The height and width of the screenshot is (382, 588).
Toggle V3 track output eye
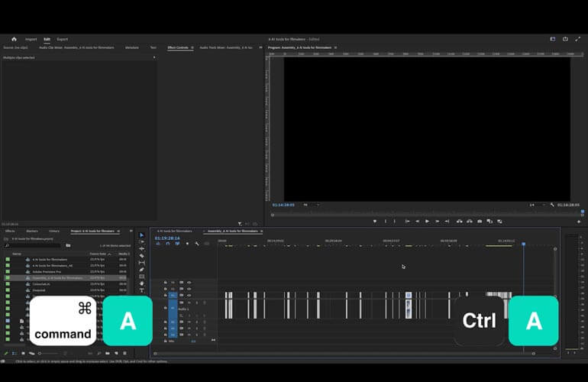tap(189, 283)
